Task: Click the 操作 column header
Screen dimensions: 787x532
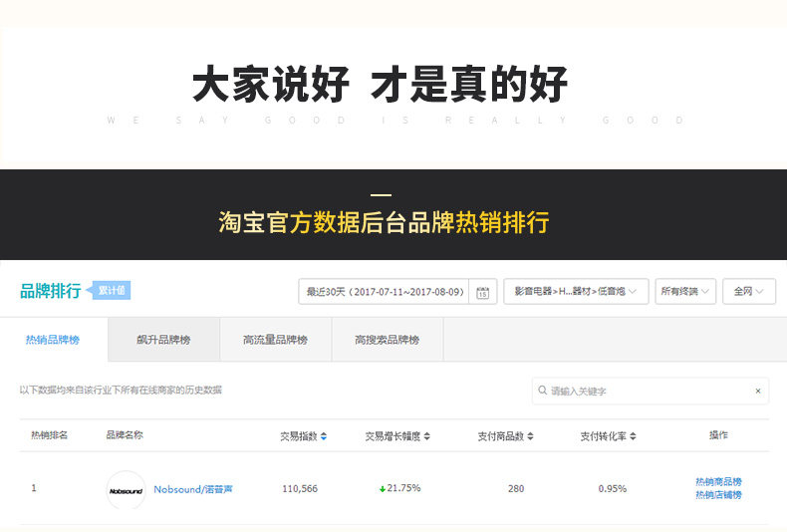Action: click(x=718, y=435)
